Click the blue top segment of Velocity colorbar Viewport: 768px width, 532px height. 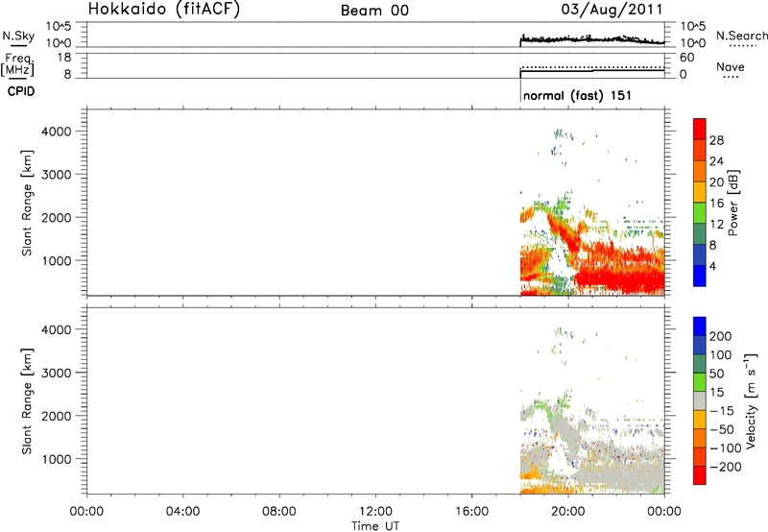[700, 326]
